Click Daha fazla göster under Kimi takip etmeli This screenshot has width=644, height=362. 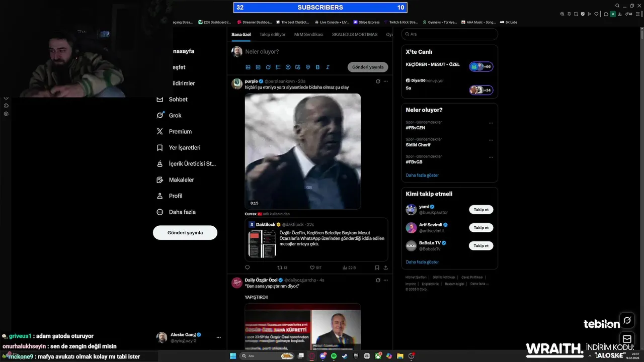(422, 262)
